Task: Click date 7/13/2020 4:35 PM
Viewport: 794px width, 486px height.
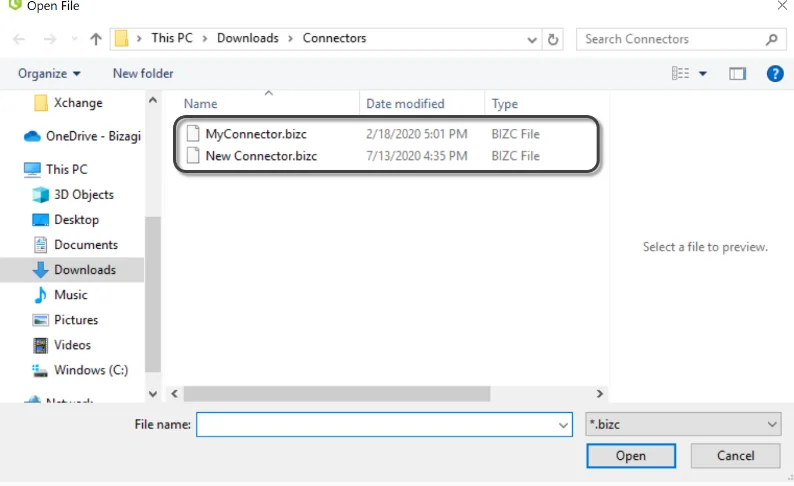Action: (417, 156)
